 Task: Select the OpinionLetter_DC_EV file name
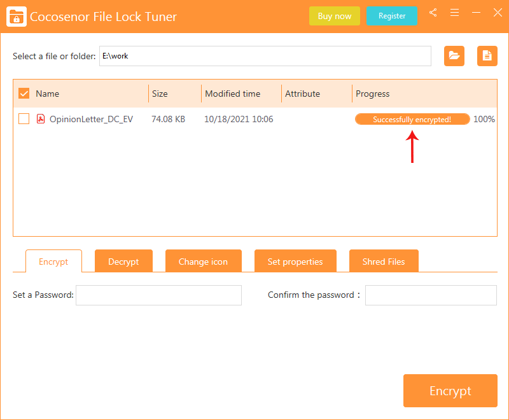(x=91, y=119)
